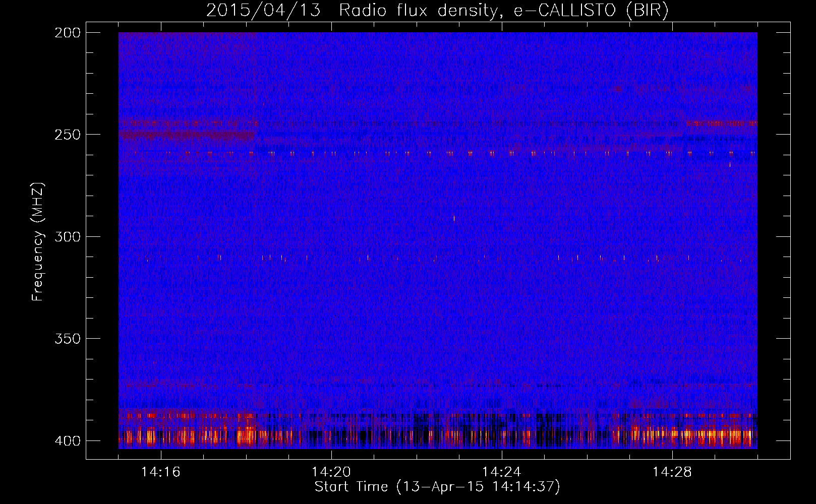Click the 14:16 time tick label
The height and width of the screenshot is (504, 816).
point(161,472)
